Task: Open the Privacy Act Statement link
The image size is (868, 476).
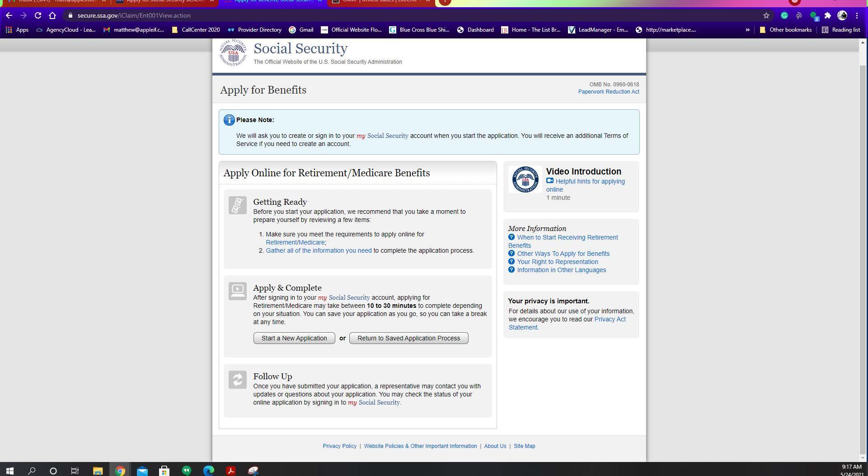Action: 567,323
